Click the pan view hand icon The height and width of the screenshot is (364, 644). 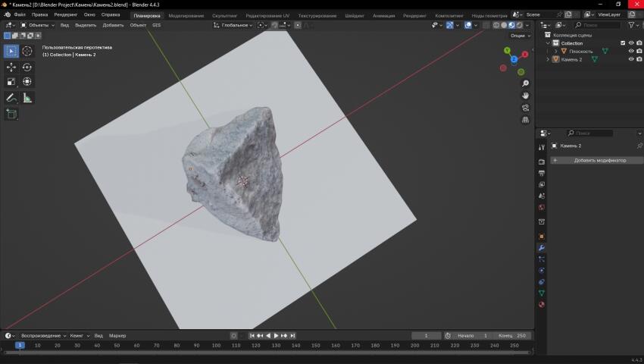(x=525, y=96)
